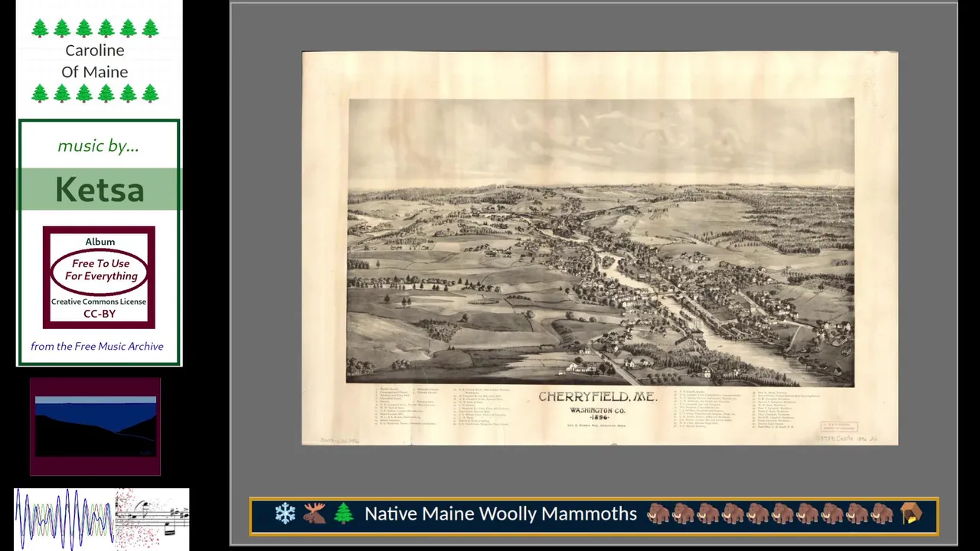The height and width of the screenshot is (551, 980).
Task: Click the 'Washington Co. 1896' map subtitle
Action: click(x=597, y=413)
